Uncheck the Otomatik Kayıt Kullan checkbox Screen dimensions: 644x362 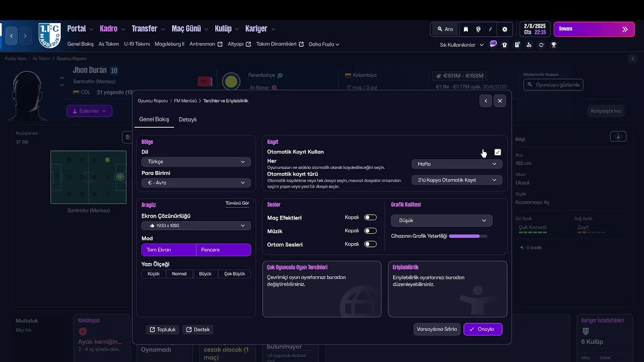pyautogui.click(x=498, y=152)
